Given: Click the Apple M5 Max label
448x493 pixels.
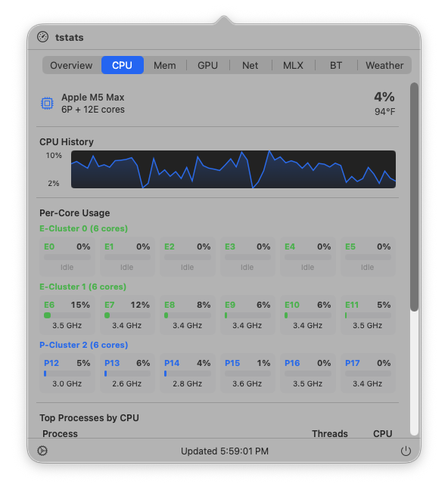Looking at the screenshot, I should coord(93,98).
